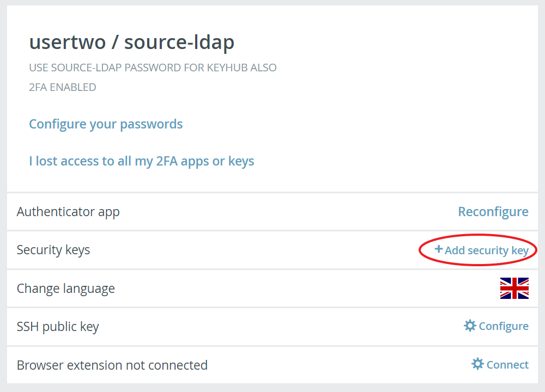This screenshot has height=392, width=545.
Task: Click "Browser extension not connected" text
Action: (112, 365)
